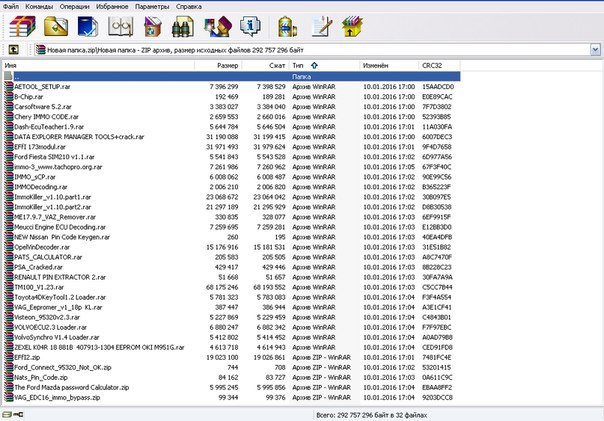Select VOLVOECU2.3 Loader.rar file

tap(50, 327)
